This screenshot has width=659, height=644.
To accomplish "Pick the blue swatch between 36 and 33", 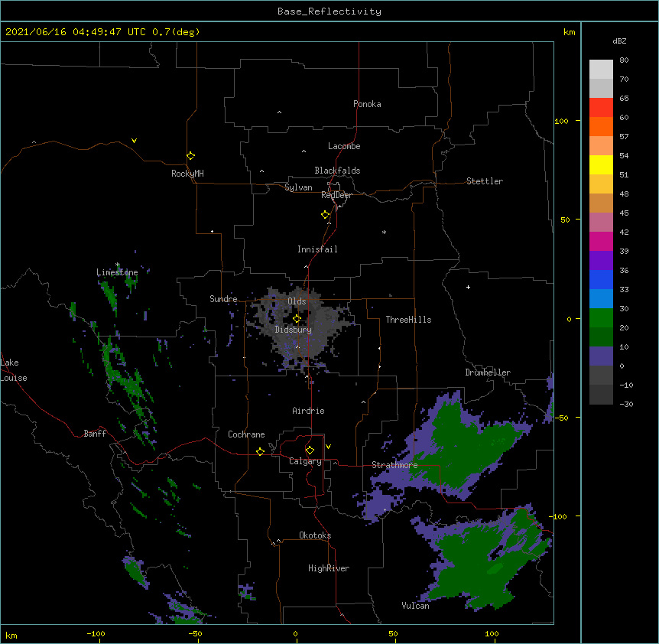I will coord(601,279).
